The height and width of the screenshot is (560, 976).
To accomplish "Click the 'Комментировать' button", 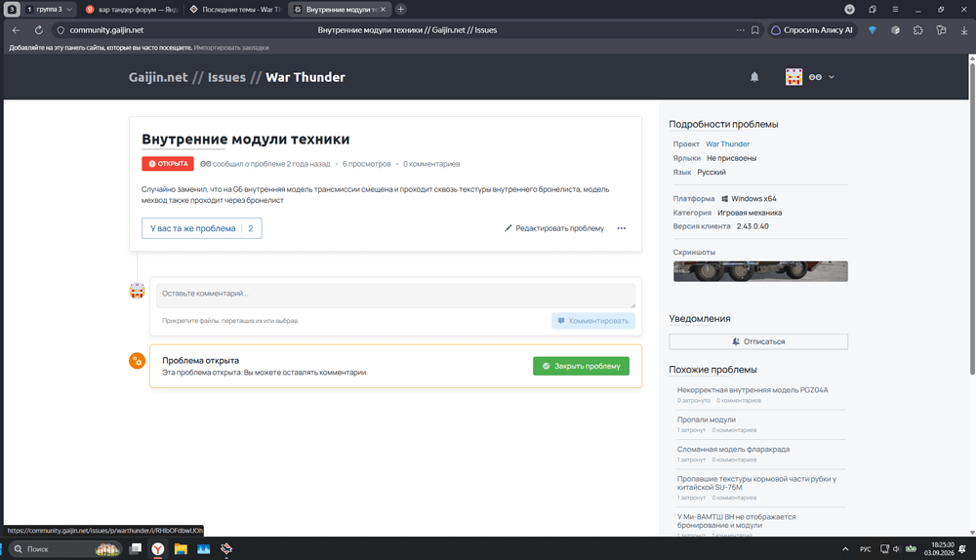I will (593, 321).
